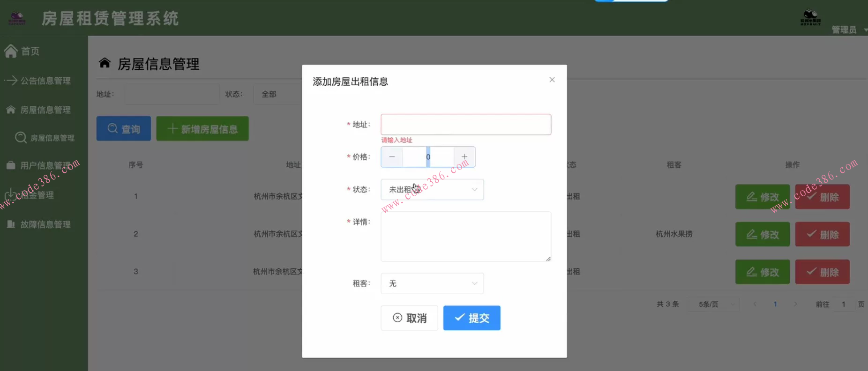Click the previous page arrow
Screen dimensions: 868x371
[755, 304]
